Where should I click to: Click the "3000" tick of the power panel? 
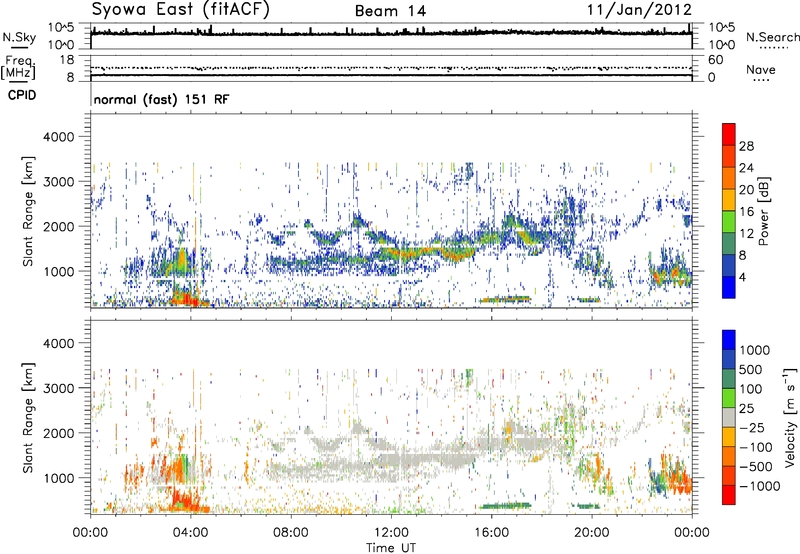pos(58,182)
